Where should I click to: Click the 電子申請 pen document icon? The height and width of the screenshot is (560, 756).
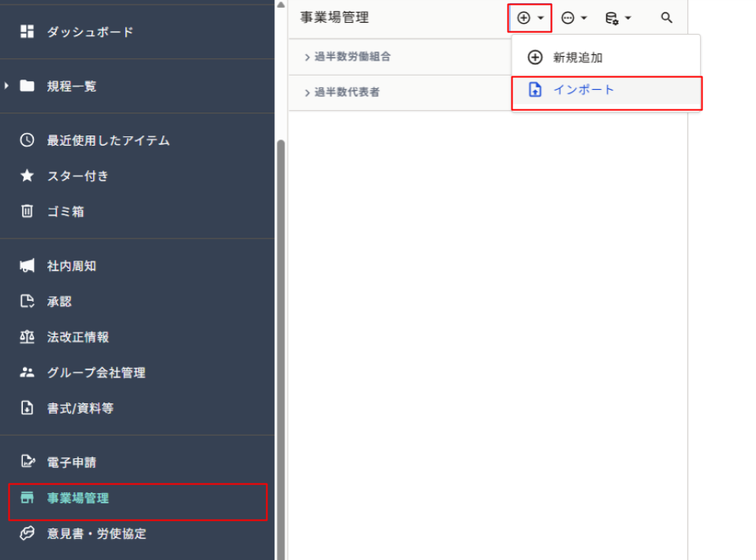[x=28, y=462]
